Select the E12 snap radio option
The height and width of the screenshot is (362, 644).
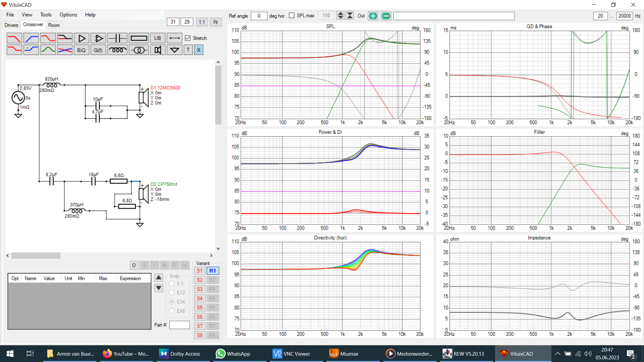tap(172, 293)
